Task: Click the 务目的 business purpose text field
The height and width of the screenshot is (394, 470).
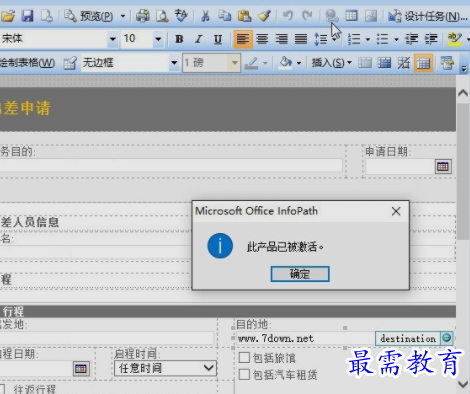Action: [x=171, y=165]
